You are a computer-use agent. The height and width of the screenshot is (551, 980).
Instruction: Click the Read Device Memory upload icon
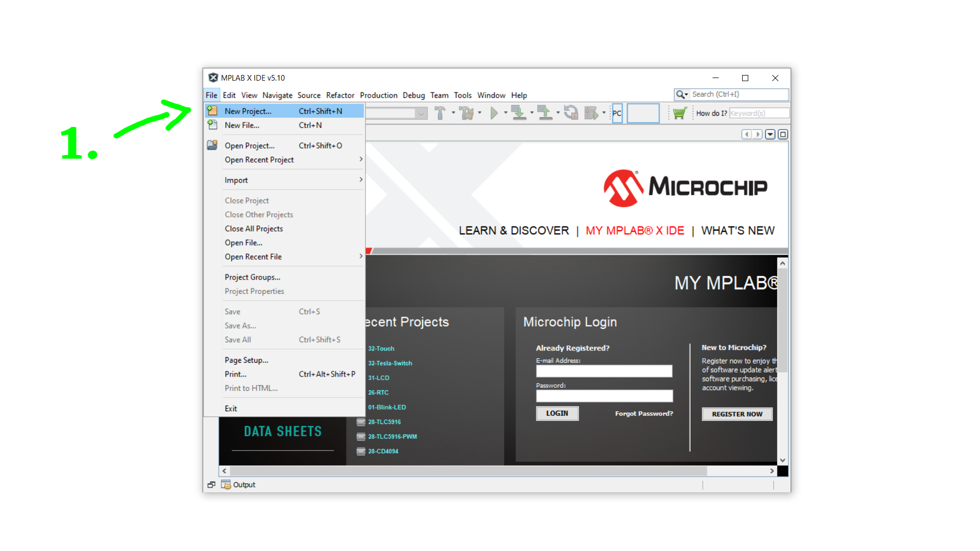[545, 113]
